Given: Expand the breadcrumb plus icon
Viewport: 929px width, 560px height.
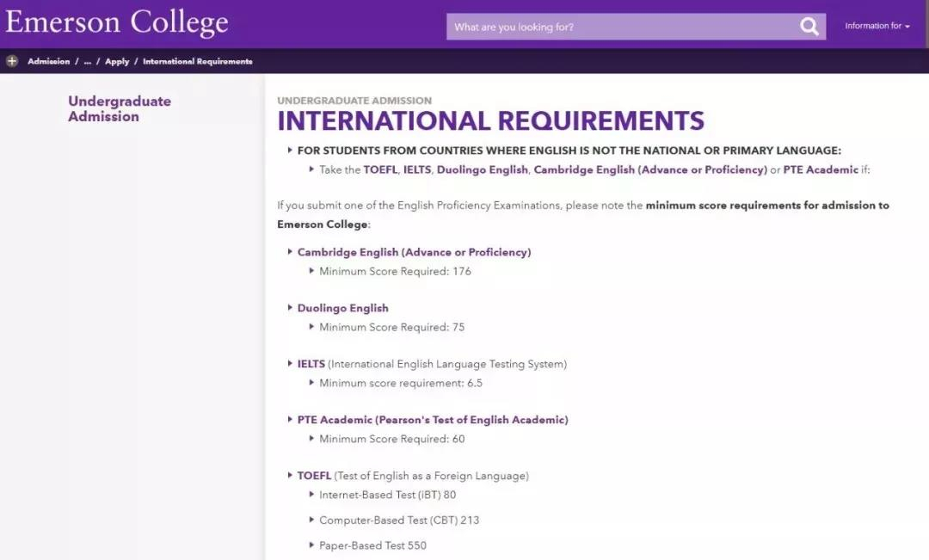Looking at the screenshot, I should [x=12, y=61].
